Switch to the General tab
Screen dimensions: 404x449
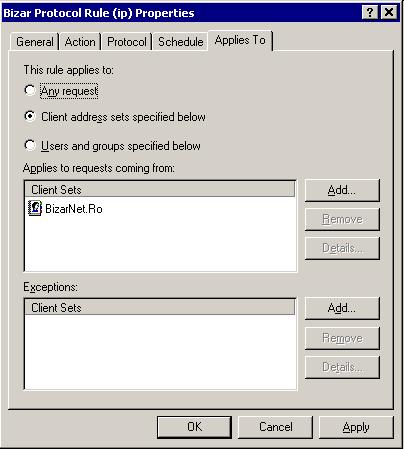34,42
